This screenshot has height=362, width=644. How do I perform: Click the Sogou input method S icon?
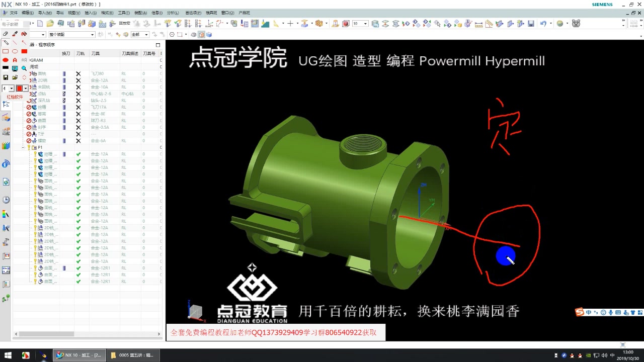tap(581, 312)
